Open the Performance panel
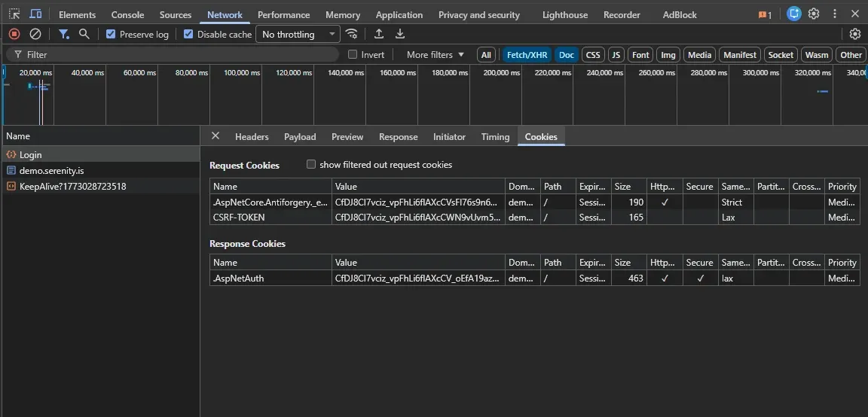The height and width of the screenshot is (417, 868). 283,15
